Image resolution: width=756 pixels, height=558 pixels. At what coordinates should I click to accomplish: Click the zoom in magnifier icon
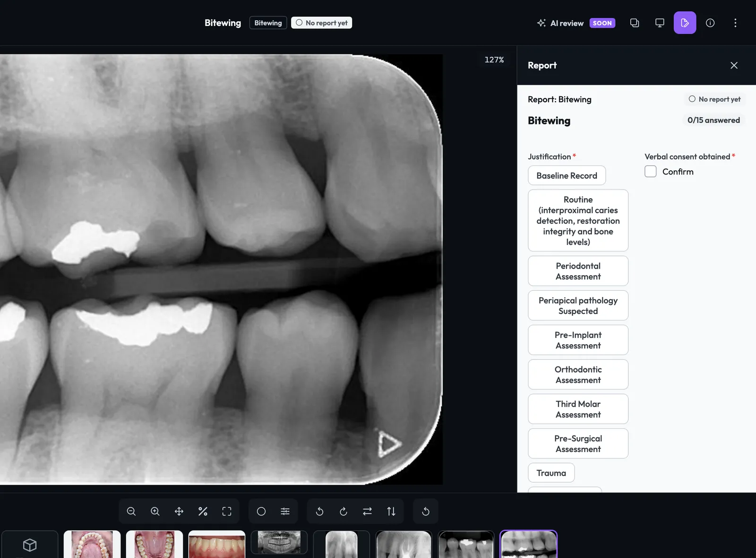point(155,511)
